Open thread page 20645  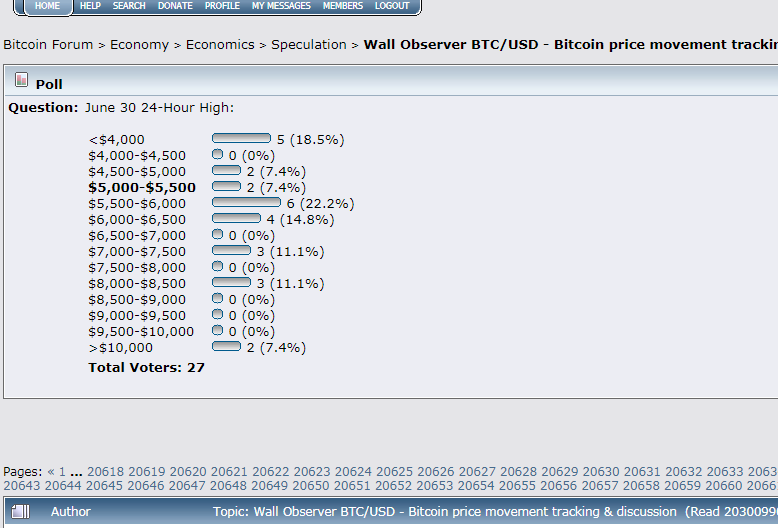point(104,485)
